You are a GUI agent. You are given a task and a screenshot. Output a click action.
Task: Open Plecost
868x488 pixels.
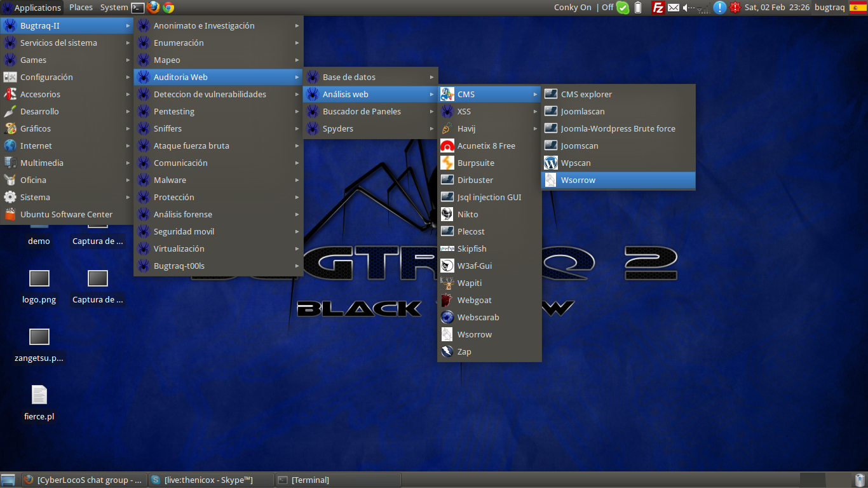pyautogui.click(x=489, y=231)
